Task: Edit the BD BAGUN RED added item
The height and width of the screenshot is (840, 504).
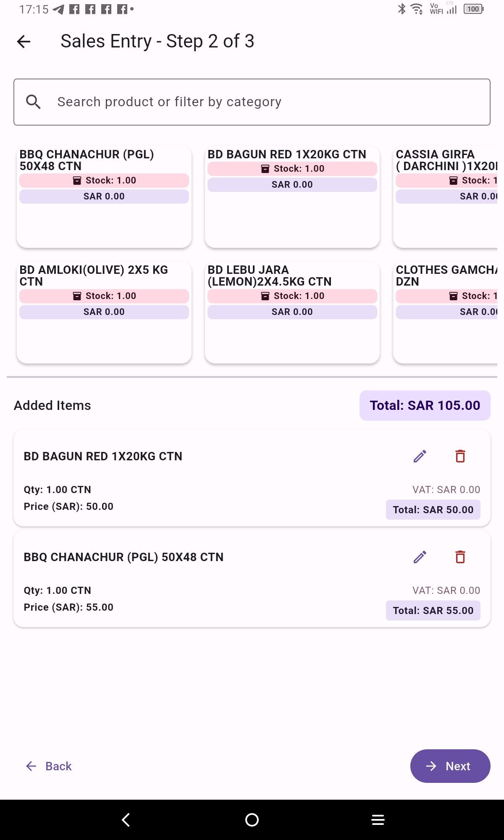Action: click(x=420, y=456)
